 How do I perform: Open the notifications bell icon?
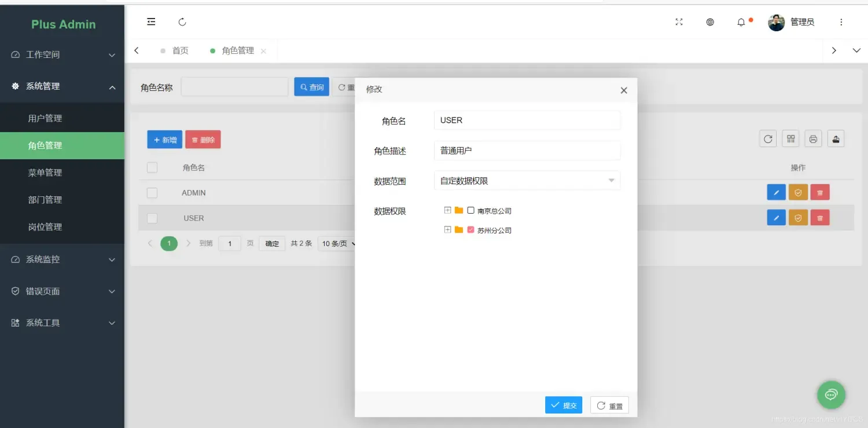coord(741,21)
